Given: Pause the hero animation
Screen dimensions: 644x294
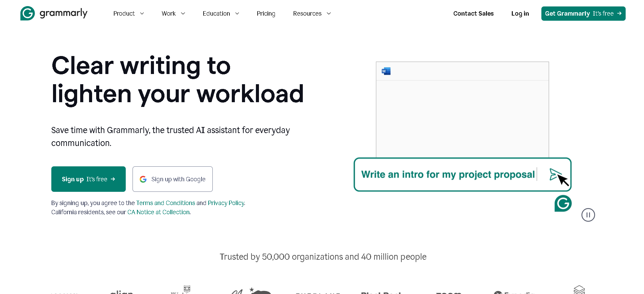Looking at the screenshot, I should tap(588, 215).
